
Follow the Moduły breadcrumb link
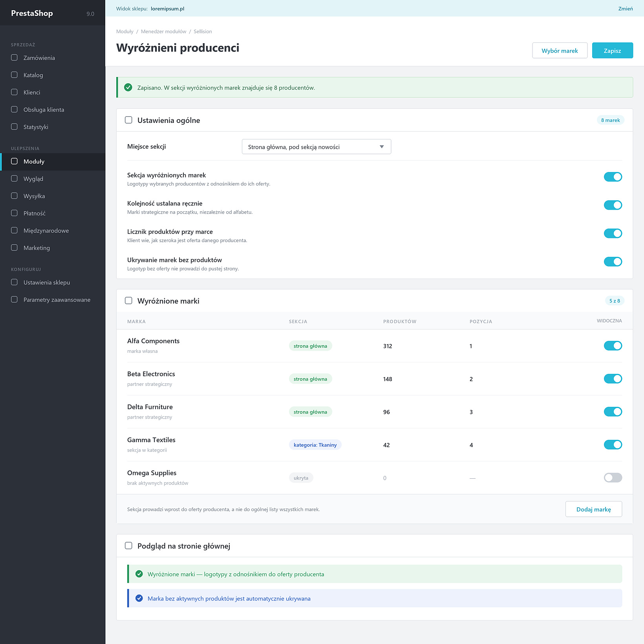pos(125,31)
